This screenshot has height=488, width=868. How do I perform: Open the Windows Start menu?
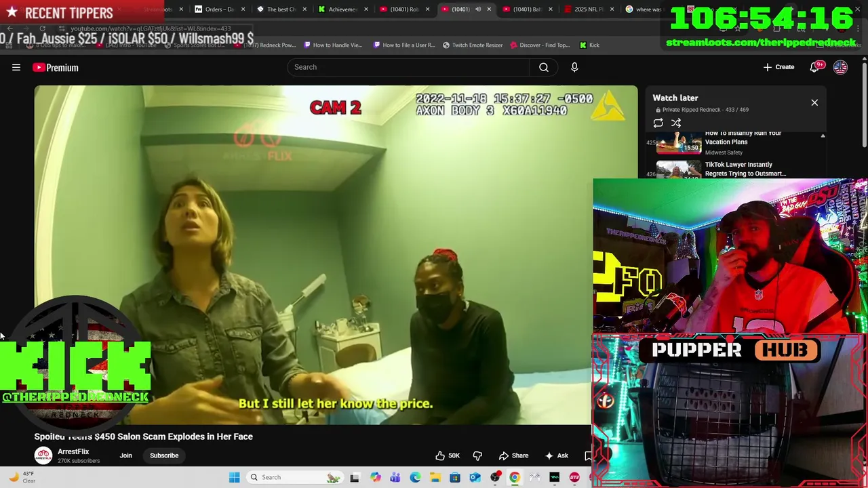234,477
